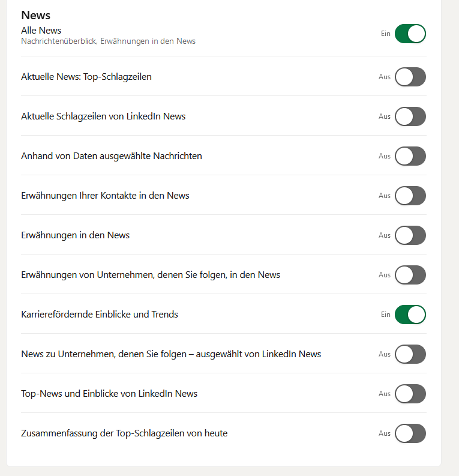Screen dimensions: 459x476
Task: Click the 'Zusammenfassung der Top-Schlagzeilen von heute' text
Action: click(x=124, y=433)
